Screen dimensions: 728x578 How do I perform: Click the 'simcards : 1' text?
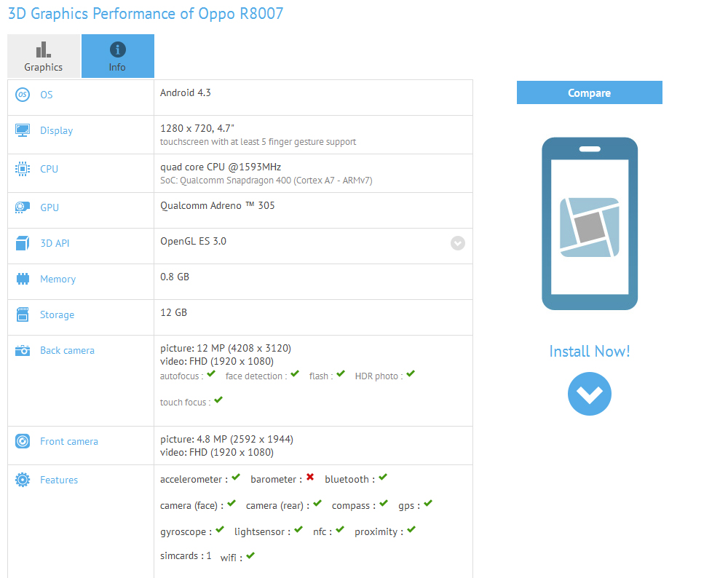coord(186,555)
